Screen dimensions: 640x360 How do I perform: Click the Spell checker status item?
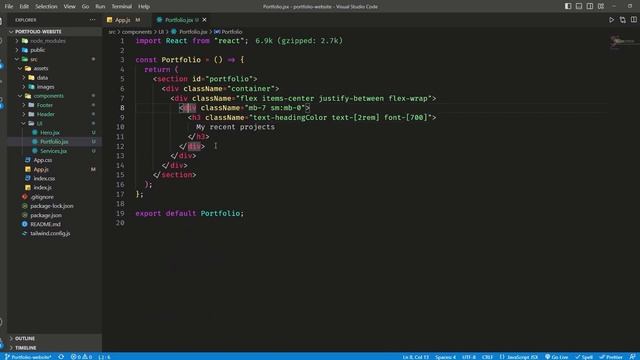point(584,357)
